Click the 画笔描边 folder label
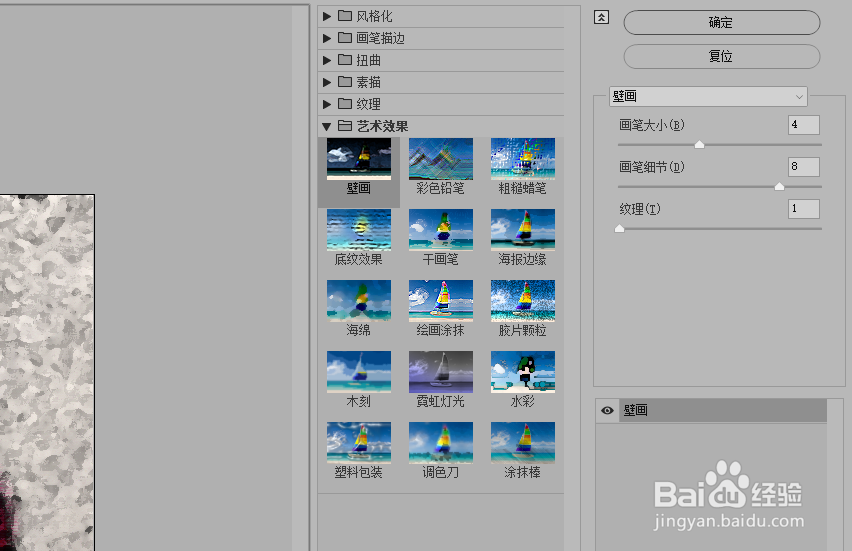Viewport: 852px width, 551px height. pos(380,38)
